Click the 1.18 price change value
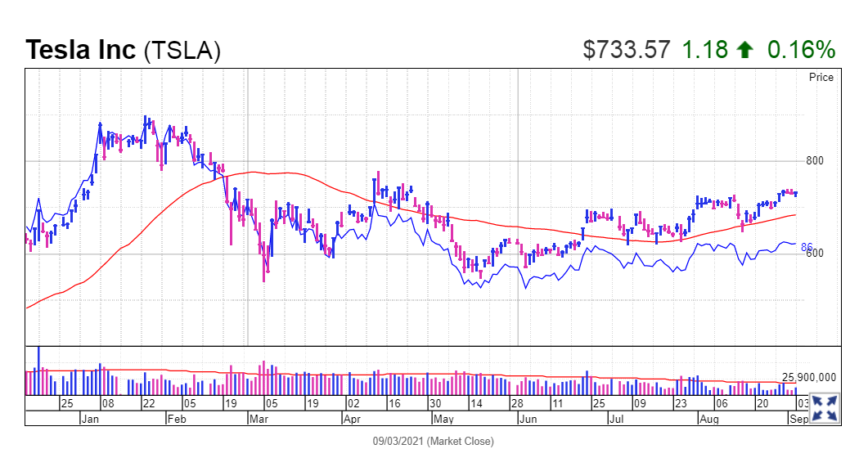The height and width of the screenshot is (467, 868). 704,50
